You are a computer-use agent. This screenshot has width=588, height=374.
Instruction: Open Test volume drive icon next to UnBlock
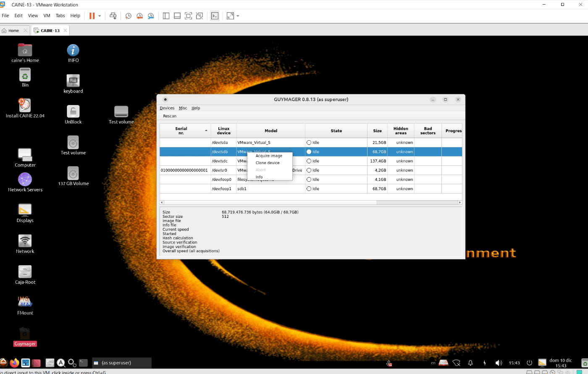click(121, 115)
